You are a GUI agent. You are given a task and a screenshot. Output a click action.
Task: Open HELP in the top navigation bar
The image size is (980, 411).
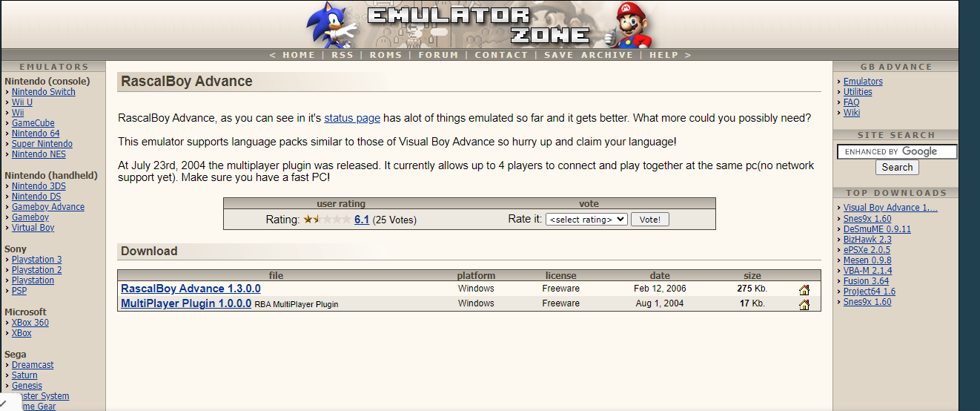click(664, 55)
